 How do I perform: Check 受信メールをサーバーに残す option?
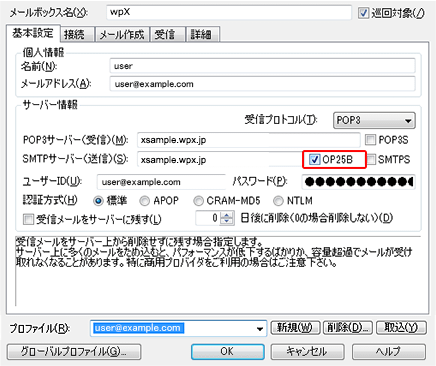[29, 219]
